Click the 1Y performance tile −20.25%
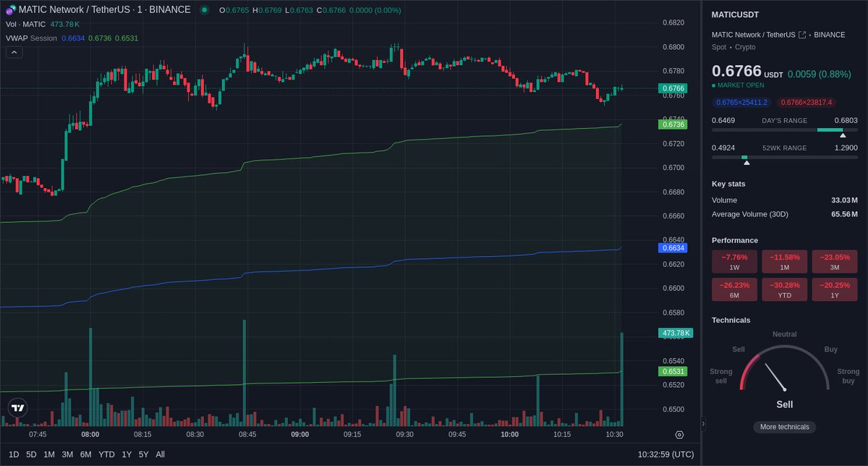The image size is (868, 466). (x=835, y=289)
